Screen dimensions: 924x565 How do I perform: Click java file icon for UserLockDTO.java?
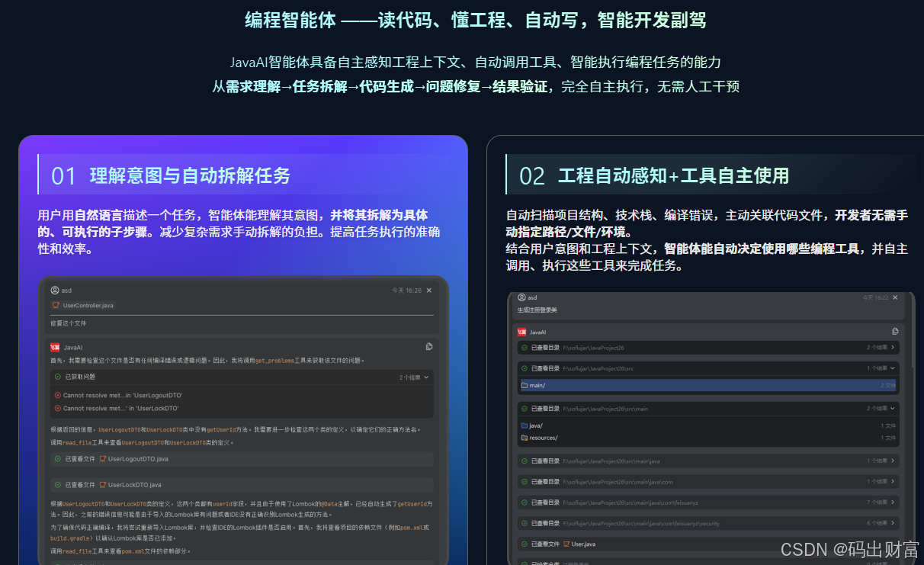pyautogui.click(x=103, y=485)
